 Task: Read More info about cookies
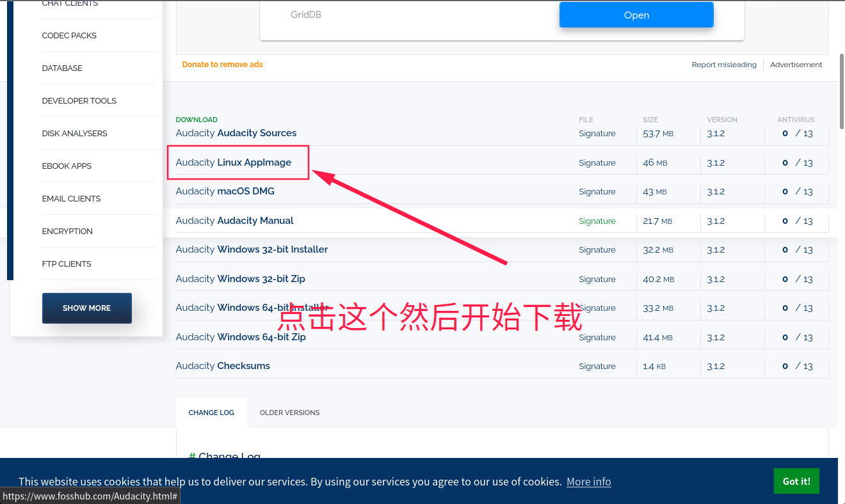[x=588, y=481]
